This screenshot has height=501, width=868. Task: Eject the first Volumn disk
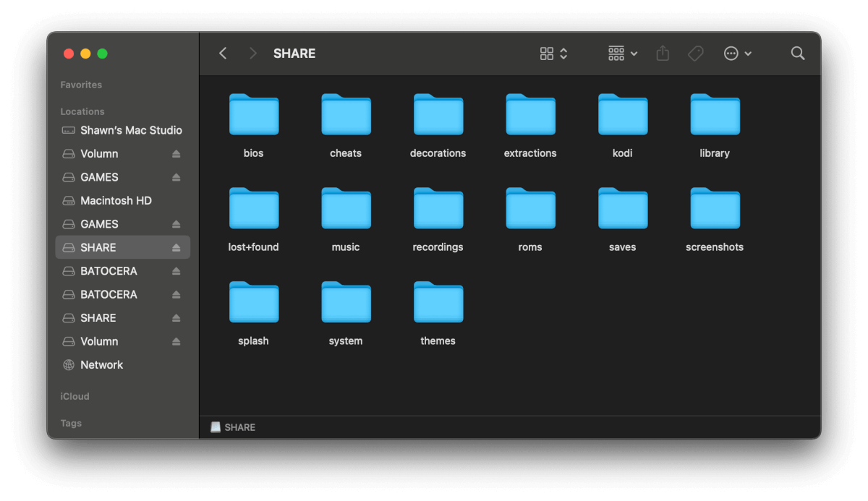(176, 154)
